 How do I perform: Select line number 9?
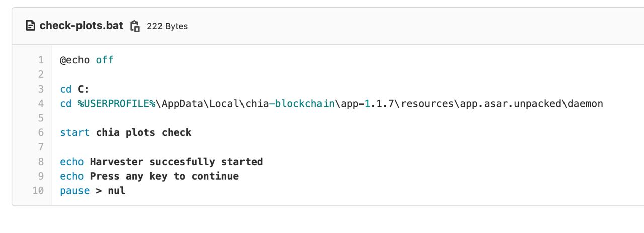click(41, 176)
